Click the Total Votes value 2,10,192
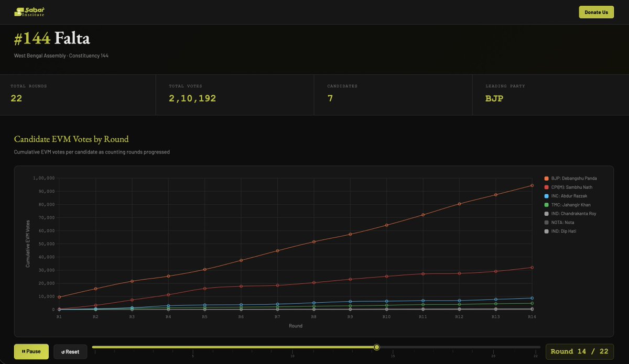The height and width of the screenshot is (364, 629). 192,98
